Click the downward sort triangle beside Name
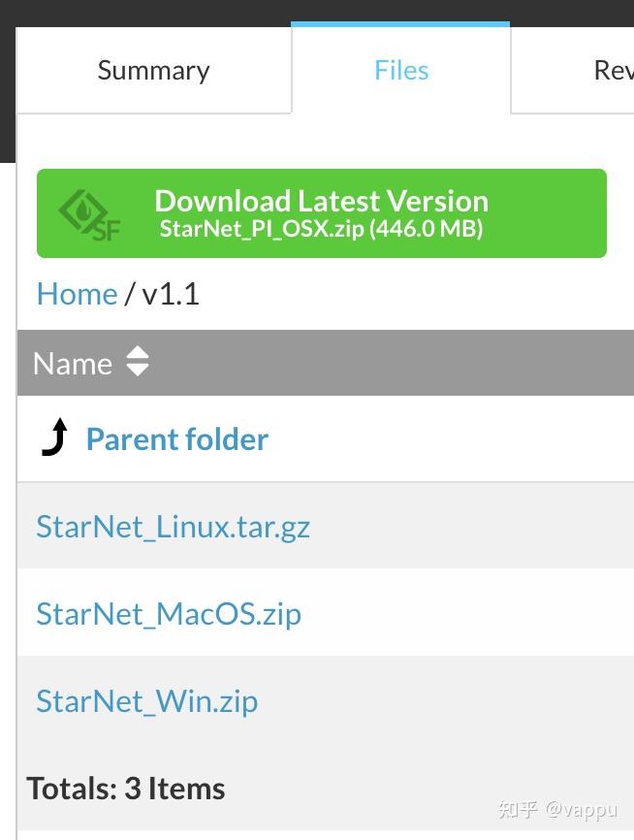Image resolution: width=634 pixels, height=840 pixels. [x=139, y=370]
